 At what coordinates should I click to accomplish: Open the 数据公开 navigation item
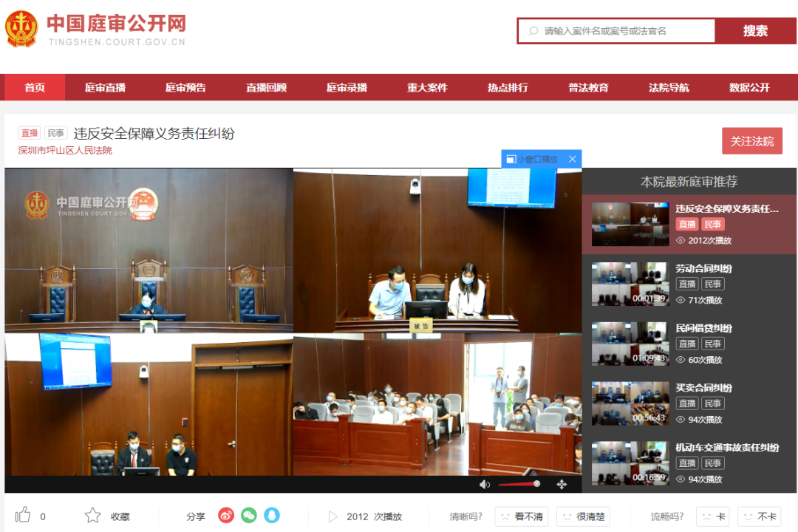tap(749, 87)
